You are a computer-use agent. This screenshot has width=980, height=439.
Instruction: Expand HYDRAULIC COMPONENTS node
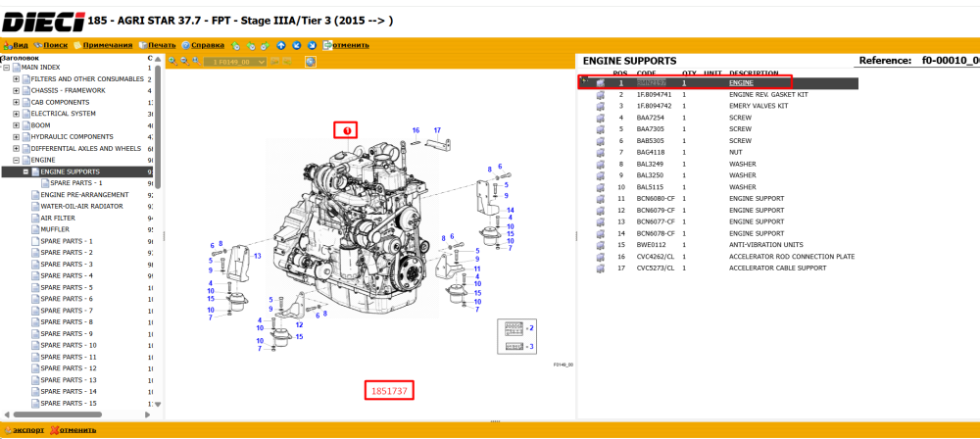click(17, 136)
